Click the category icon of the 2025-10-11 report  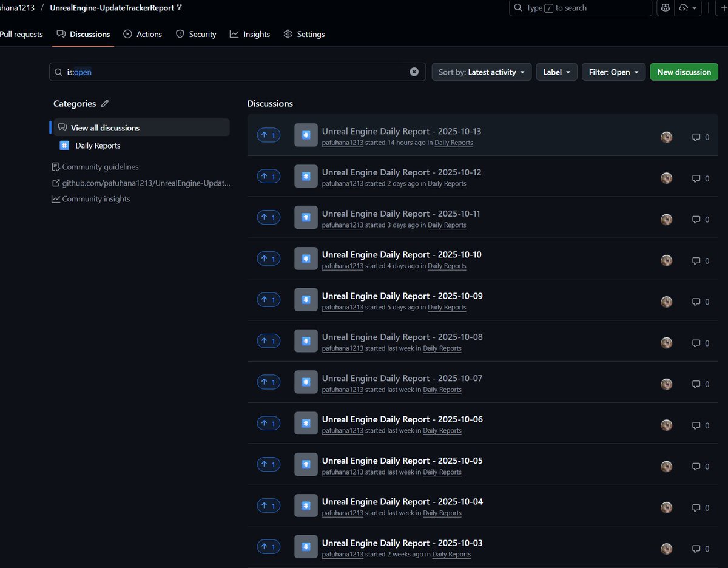(x=306, y=217)
